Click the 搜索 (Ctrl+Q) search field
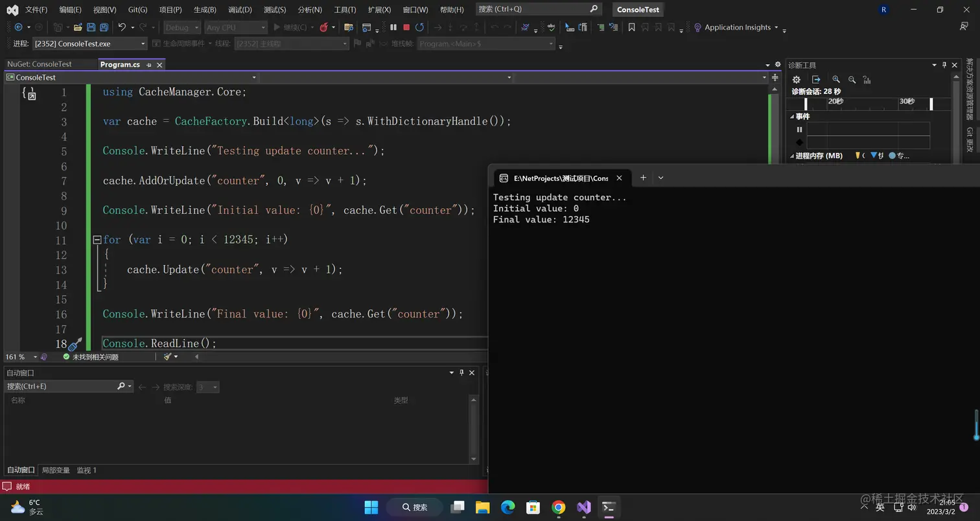 (x=538, y=9)
